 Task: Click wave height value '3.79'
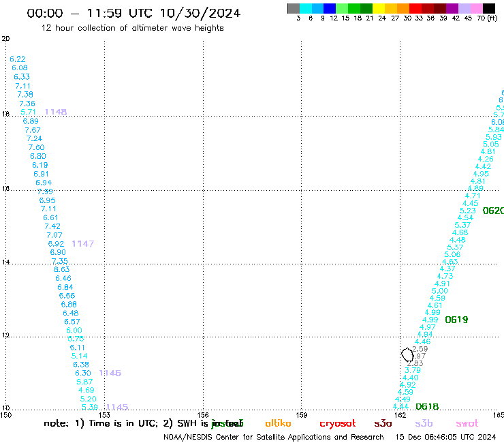[x=413, y=370]
